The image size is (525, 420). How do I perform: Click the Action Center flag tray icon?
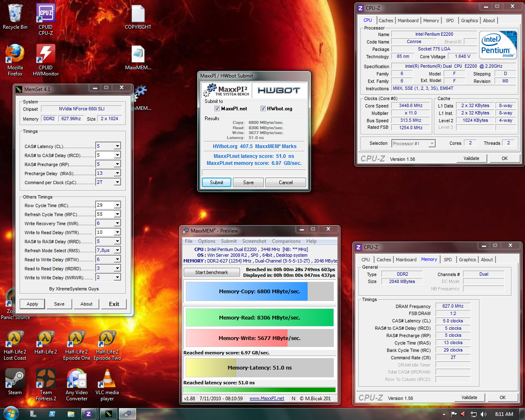(454, 414)
